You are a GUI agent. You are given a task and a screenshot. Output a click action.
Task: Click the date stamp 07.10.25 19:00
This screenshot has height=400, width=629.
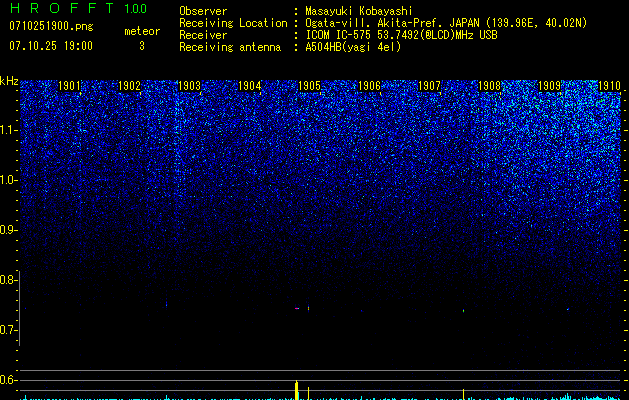pos(51,46)
